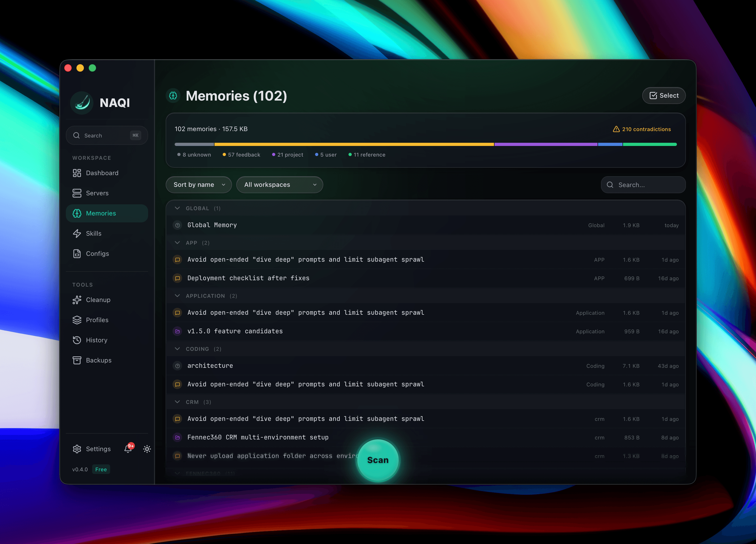The width and height of the screenshot is (756, 544).
Task: Launch the Cleanup sparkle tool
Action: [77, 300]
